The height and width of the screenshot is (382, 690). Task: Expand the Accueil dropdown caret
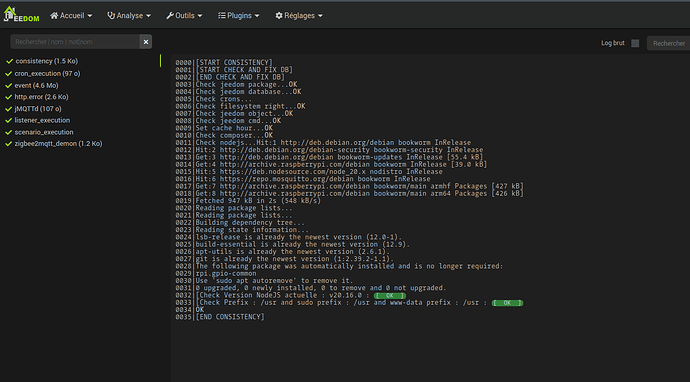90,16
